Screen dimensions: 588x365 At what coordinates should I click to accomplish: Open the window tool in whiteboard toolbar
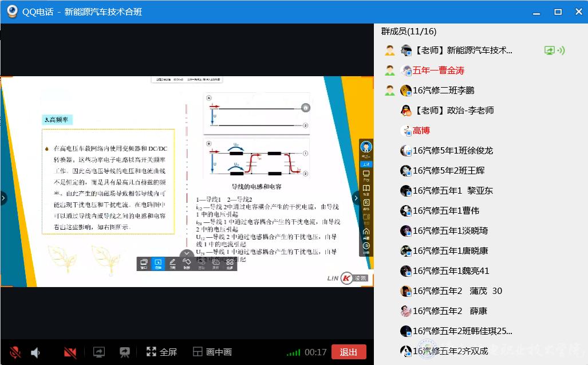click(x=144, y=263)
